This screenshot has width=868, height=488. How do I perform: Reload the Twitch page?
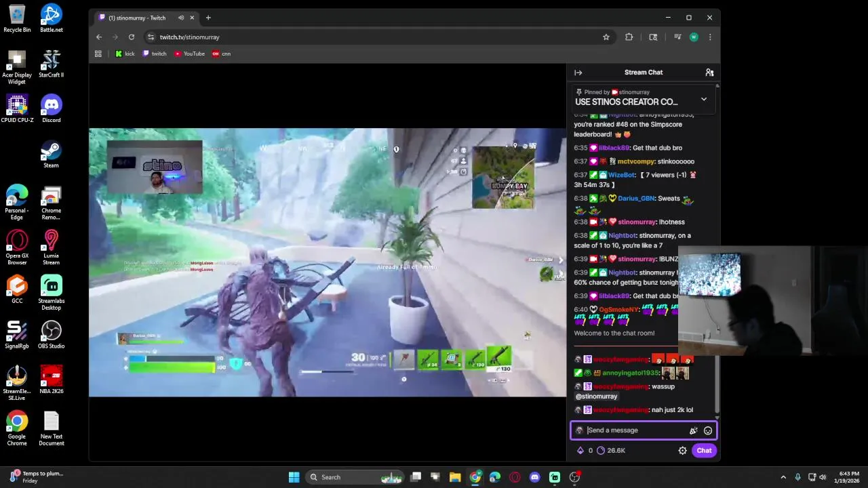click(x=132, y=37)
